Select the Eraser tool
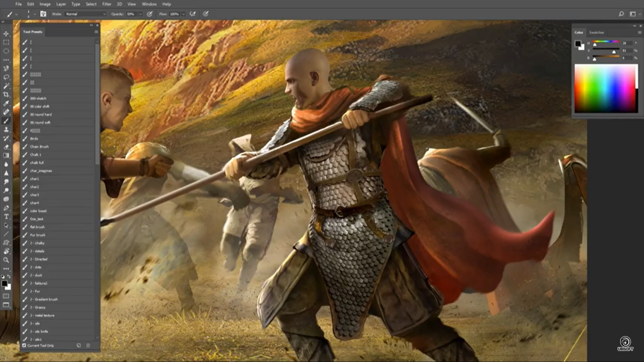 (x=6, y=146)
